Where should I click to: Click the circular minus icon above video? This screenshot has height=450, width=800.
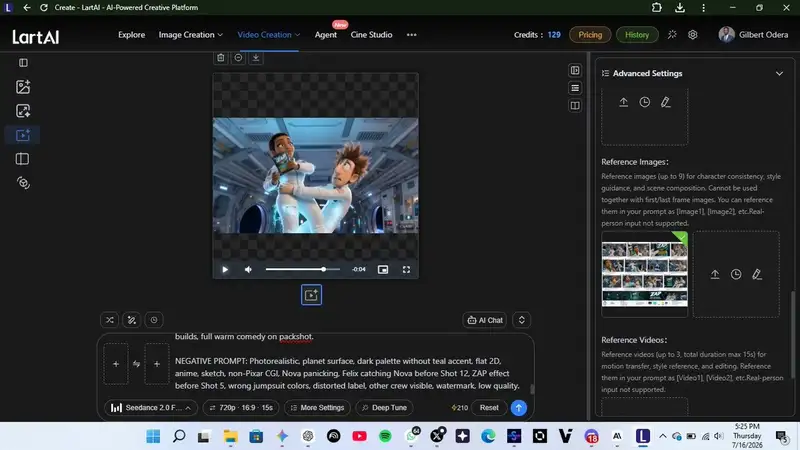(x=238, y=58)
